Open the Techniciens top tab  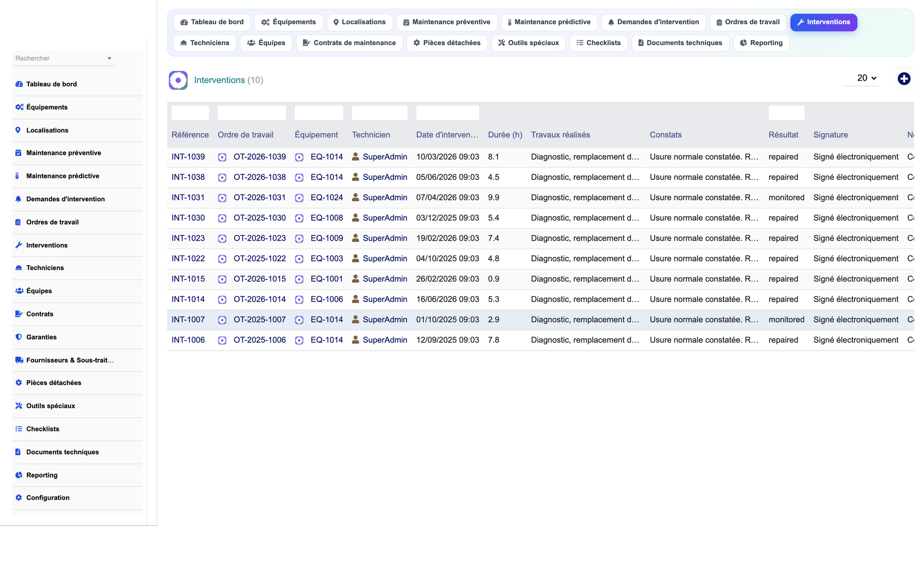205,43
